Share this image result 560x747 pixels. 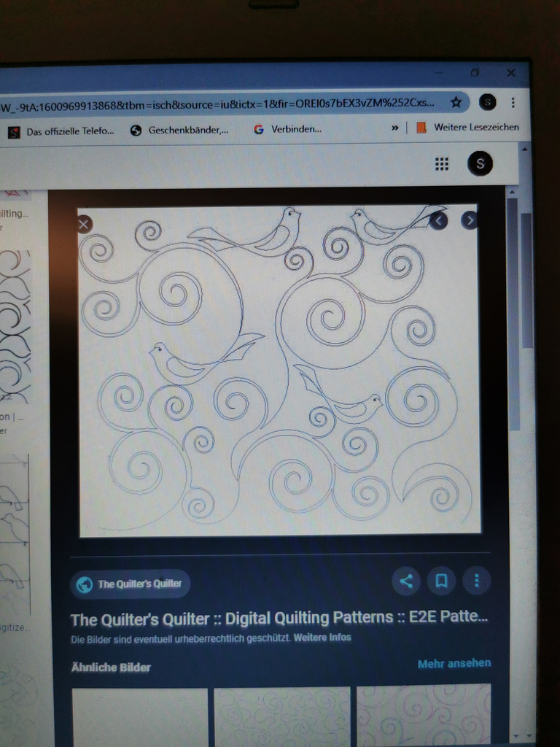406,581
